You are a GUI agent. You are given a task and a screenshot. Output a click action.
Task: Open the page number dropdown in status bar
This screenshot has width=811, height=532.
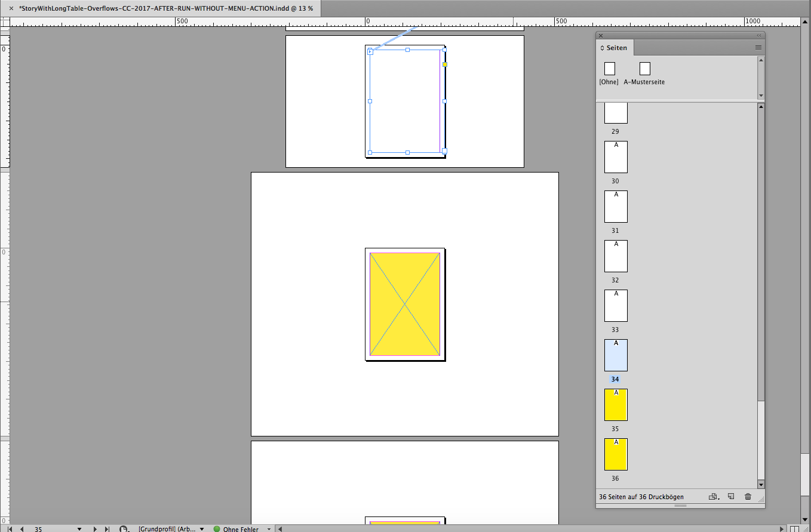point(79,529)
